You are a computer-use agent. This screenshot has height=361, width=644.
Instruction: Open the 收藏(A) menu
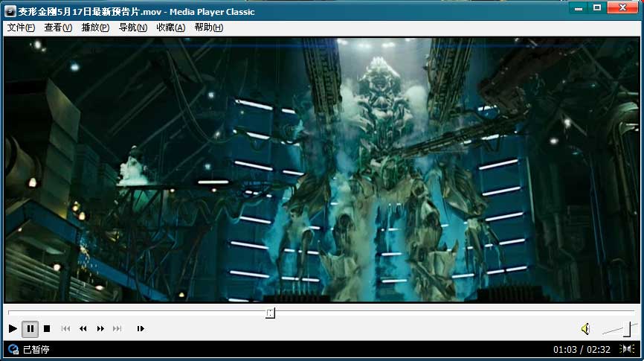click(171, 28)
